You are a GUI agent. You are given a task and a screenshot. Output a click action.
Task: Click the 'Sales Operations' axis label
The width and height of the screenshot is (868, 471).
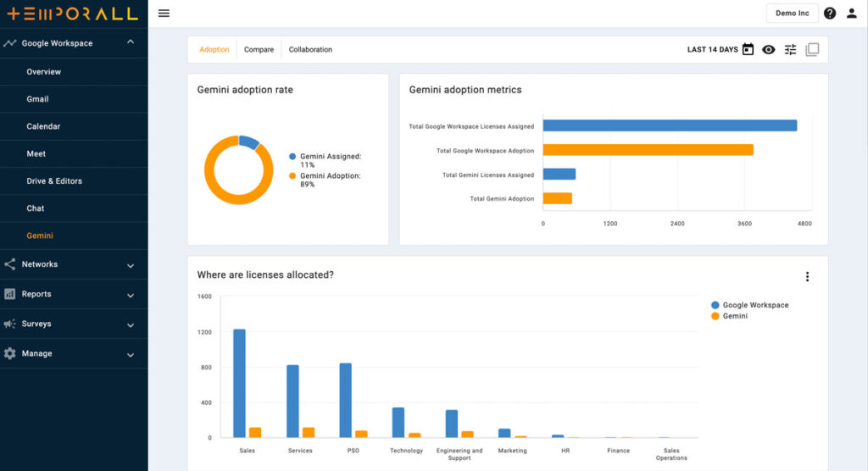(671, 454)
